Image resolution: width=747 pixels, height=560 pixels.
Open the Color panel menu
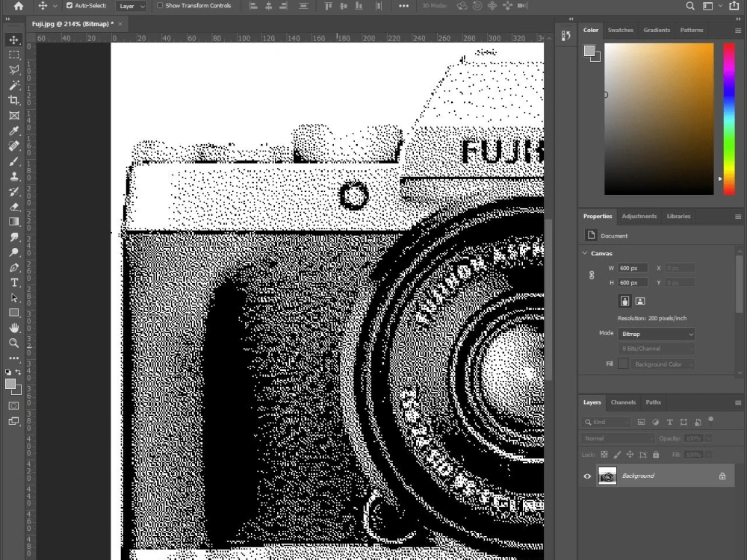[738, 30]
